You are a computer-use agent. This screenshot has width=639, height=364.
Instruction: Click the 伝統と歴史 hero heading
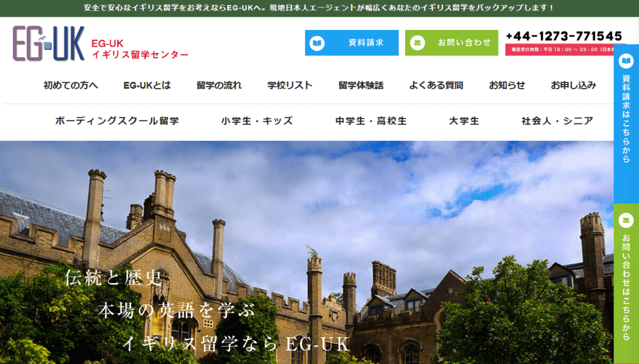[114, 278]
